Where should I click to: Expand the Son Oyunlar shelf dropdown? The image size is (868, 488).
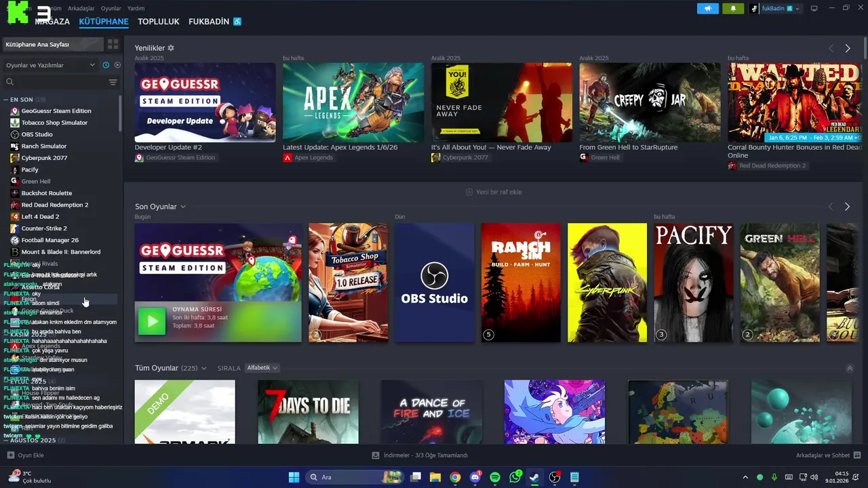(183, 207)
